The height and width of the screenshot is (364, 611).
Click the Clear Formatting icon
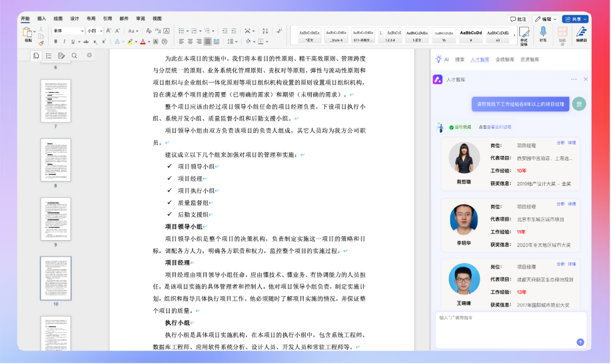pos(148,31)
